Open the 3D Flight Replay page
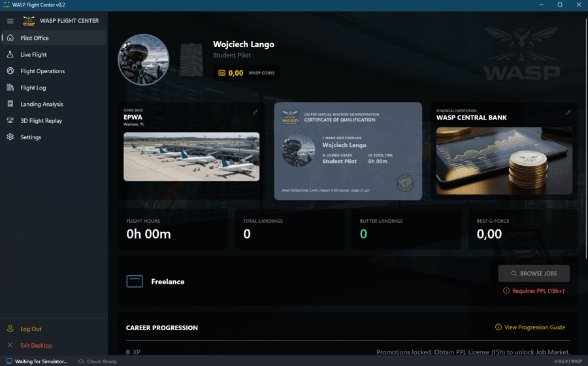The width and height of the screenshot is (588, 366). pos(54,120)
